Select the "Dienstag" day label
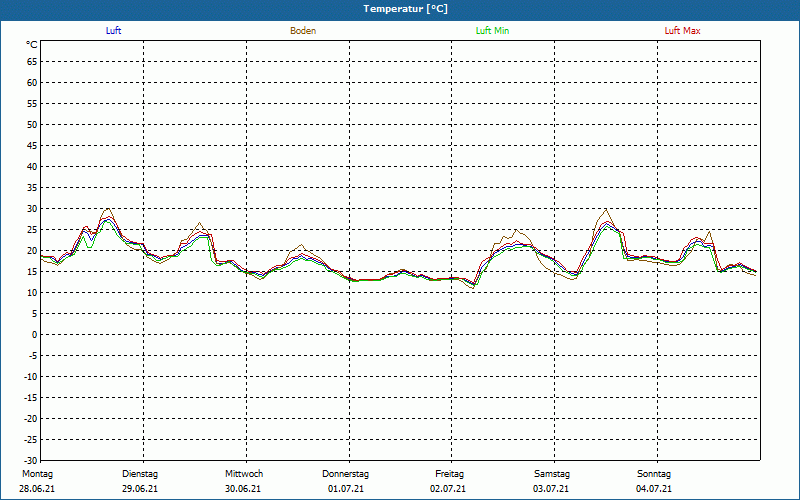The height and width of the screenshot is (500, 800). 140,474
